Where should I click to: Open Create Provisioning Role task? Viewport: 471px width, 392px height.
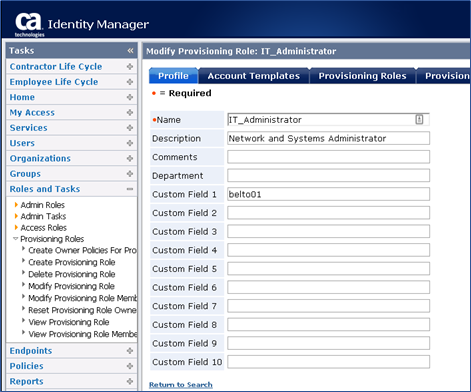(72, 262)
